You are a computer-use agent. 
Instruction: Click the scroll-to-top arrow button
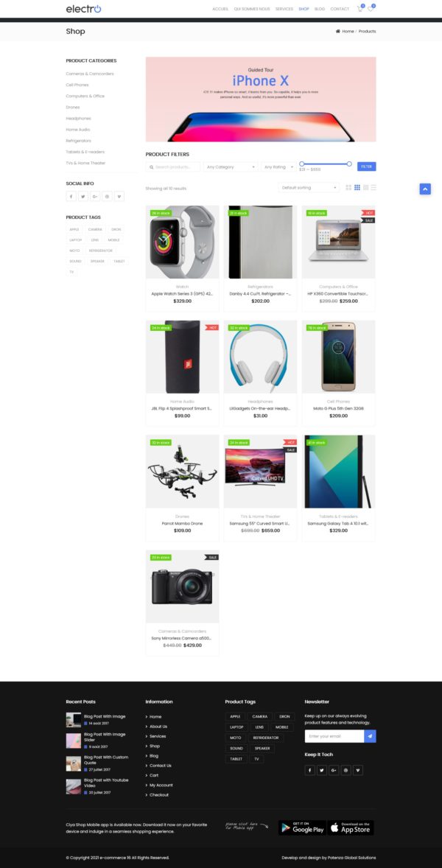point(425,189)
